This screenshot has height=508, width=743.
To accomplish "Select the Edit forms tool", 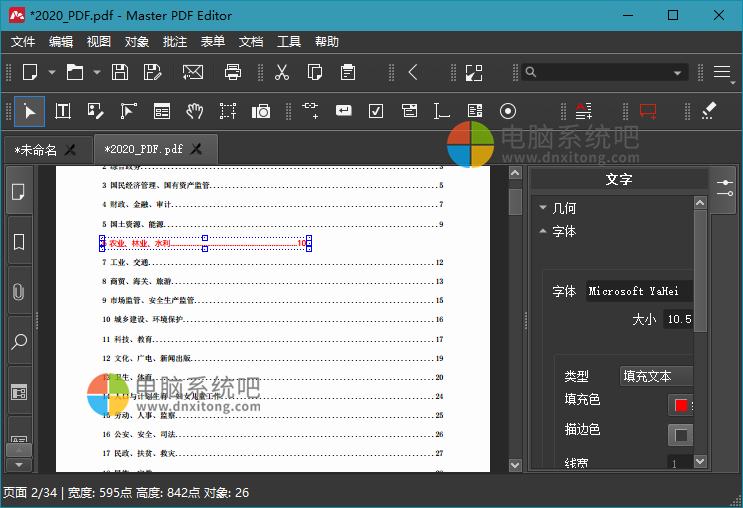I will [162, 111].
